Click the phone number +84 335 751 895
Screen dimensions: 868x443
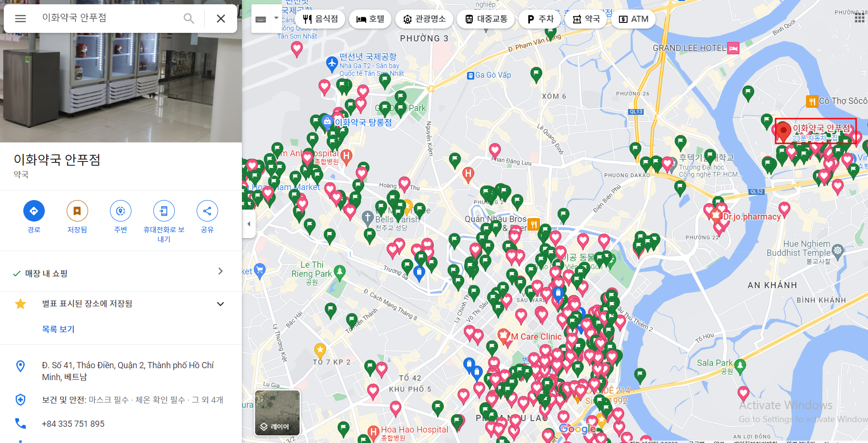[x=73, y=423]
